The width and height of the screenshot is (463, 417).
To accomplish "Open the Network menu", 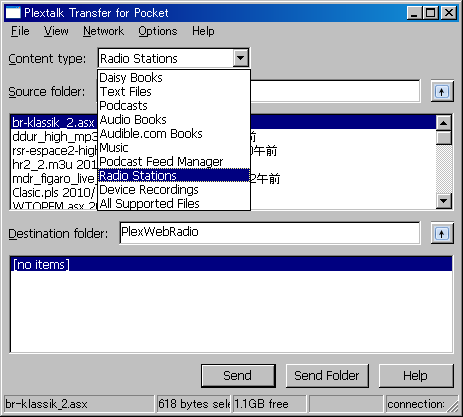I will pos(103,31).
